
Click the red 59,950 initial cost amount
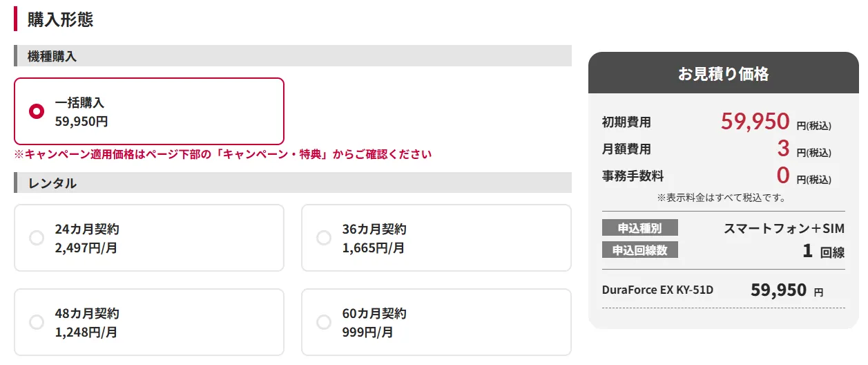tap(755, 122)
